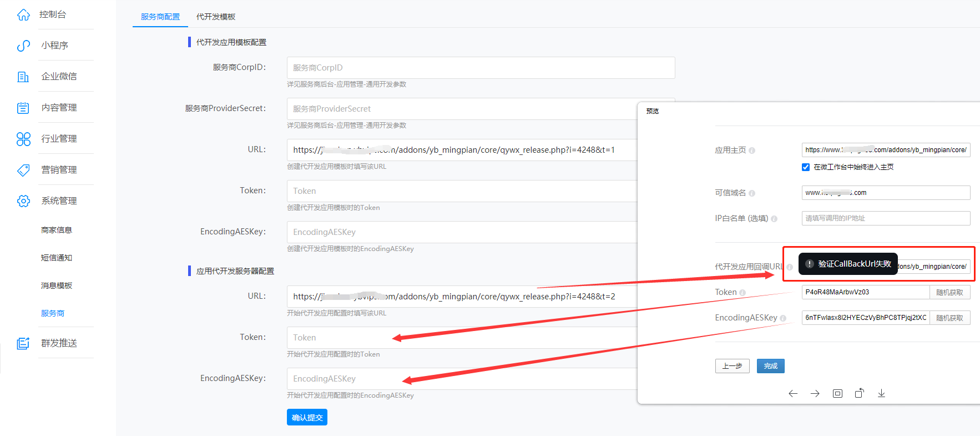This screenshot has width=980, height=436.
Task: Click help icon next to IP白名单
Action: (x=774, y=219)
